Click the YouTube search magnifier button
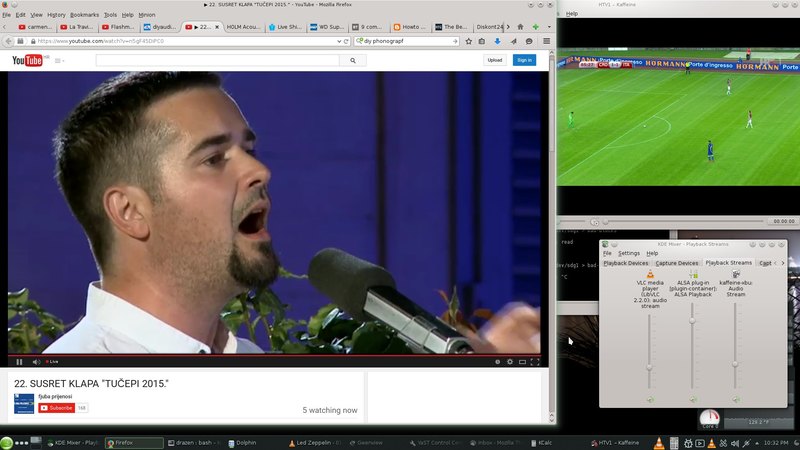The image size is (800, 450). point(354,60)
